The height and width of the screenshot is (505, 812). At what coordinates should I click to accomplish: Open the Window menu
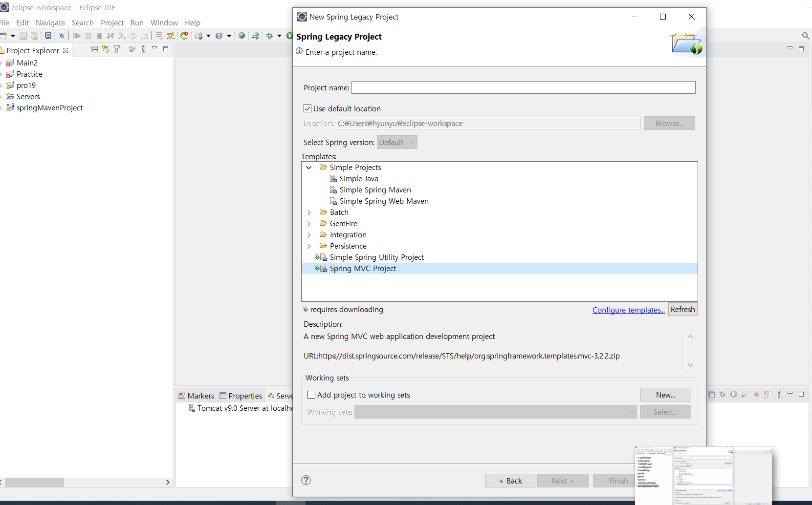pos(164,23)
